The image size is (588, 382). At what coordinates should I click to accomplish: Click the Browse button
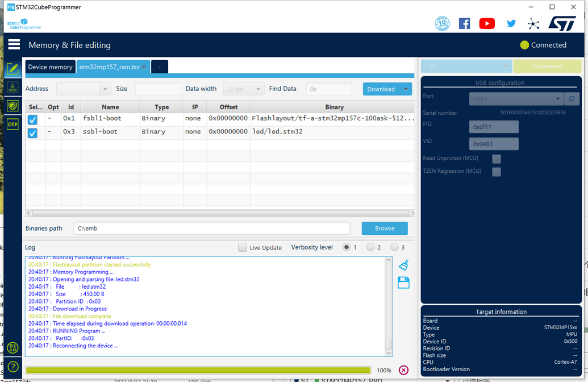385,228
